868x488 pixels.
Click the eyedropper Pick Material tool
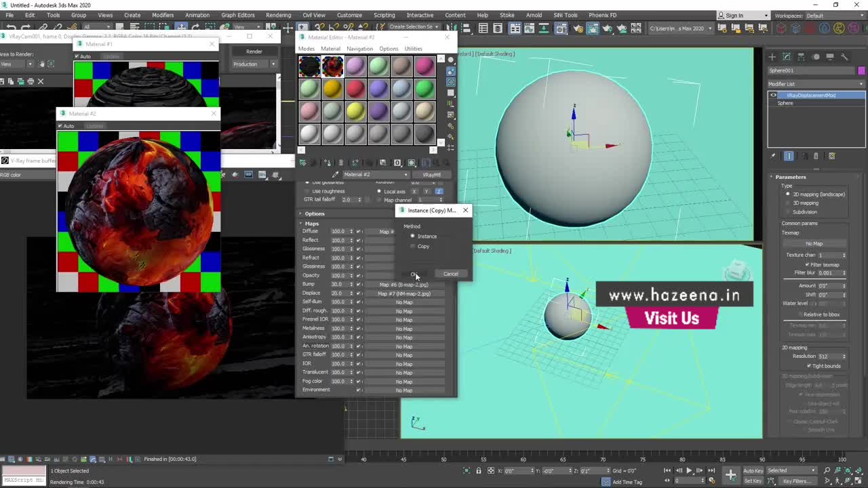tap(334, 174)
